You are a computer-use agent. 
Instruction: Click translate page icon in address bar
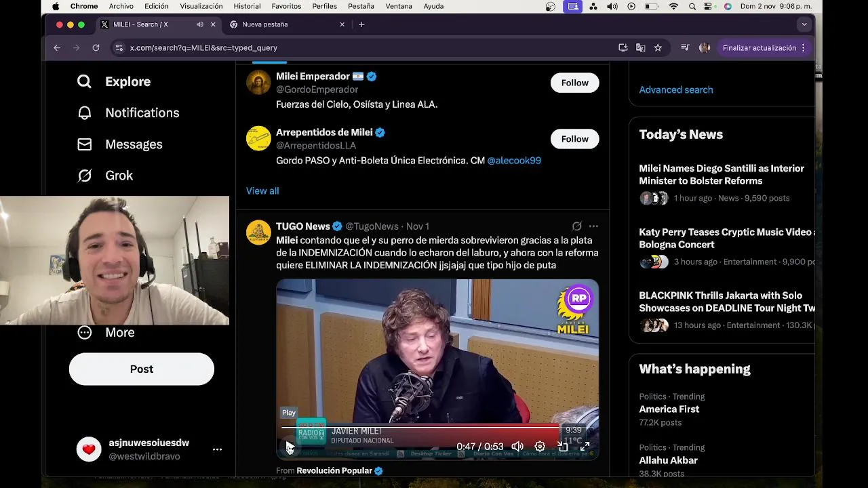coord(640,48)
